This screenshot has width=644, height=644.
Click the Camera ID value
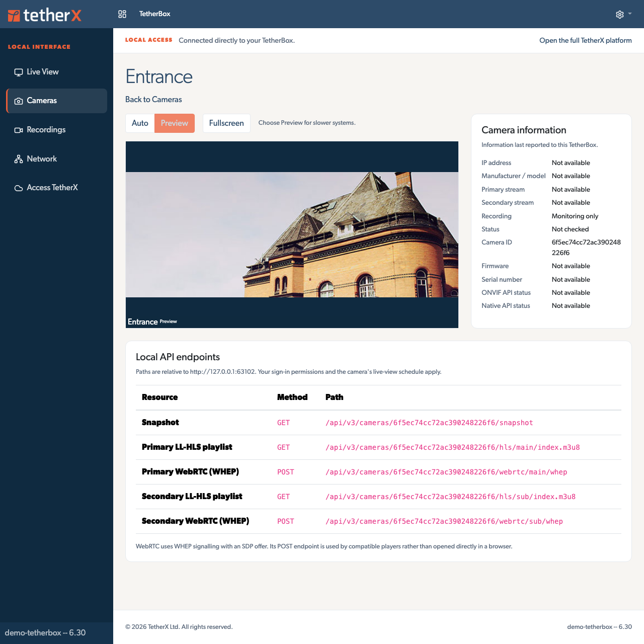pyautogui.click(x=586, y=248)
